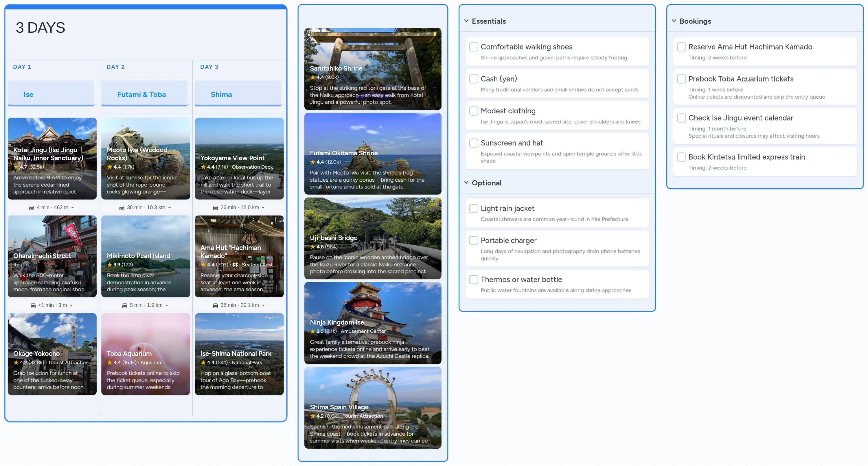This screenshot has width=868, height=466.
Task: Mark Prebook Toba Aquarium tickets as done
Action: pyautogui.click(x=681, y=79)
